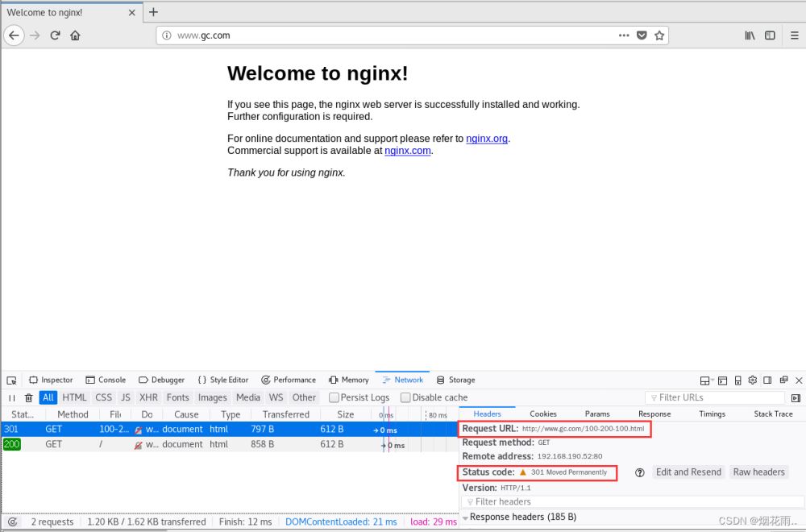The image size is (806, 532).
Task: Click the Filter URLs field
Action: click(x=715, y=397)
